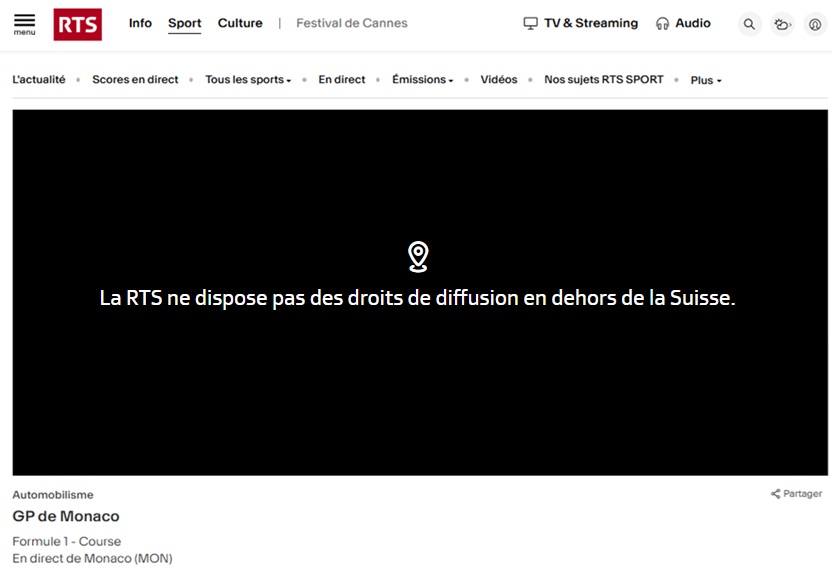Viewport: 832px width, 570px height.
Task: Click the geoblocked broadcast rights message
Action: pos(418,298)
